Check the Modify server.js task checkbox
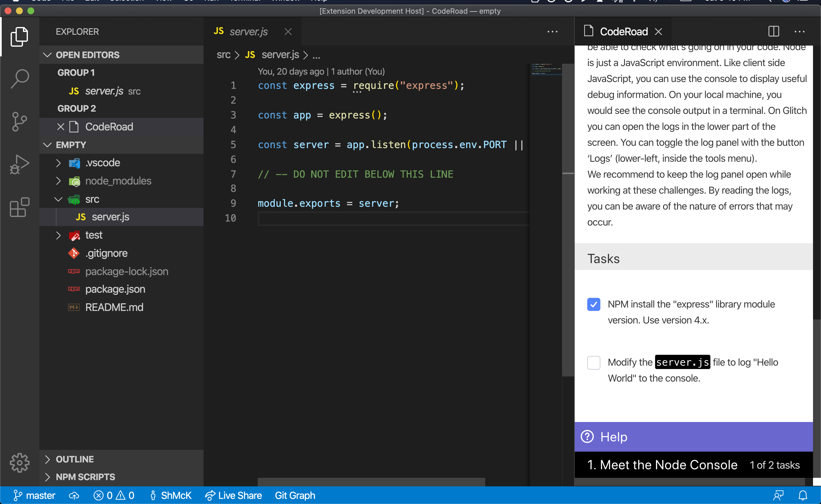Screen dimensions: 821x504 click(594, 362)
